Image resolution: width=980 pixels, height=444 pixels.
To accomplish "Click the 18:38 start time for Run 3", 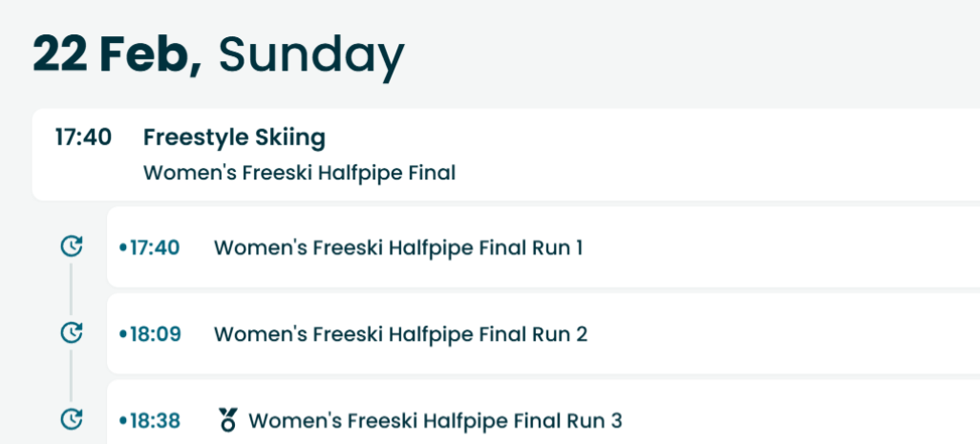I will (x=155, y=420).
